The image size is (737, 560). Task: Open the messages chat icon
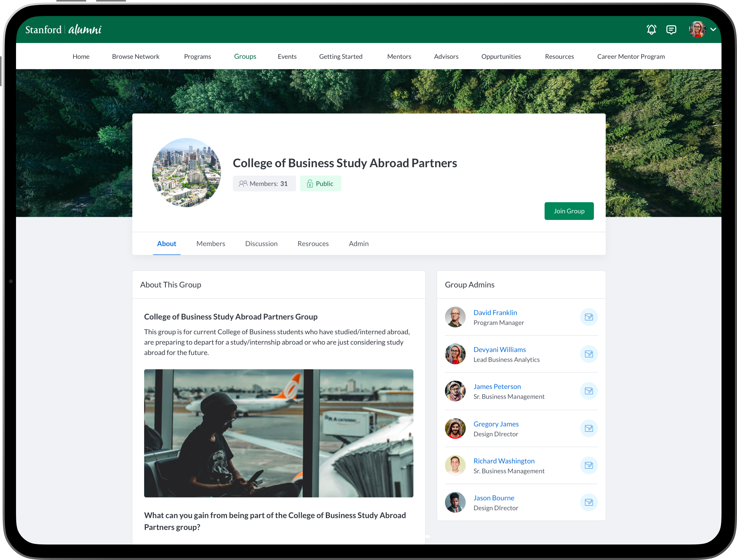click(671, 30)
